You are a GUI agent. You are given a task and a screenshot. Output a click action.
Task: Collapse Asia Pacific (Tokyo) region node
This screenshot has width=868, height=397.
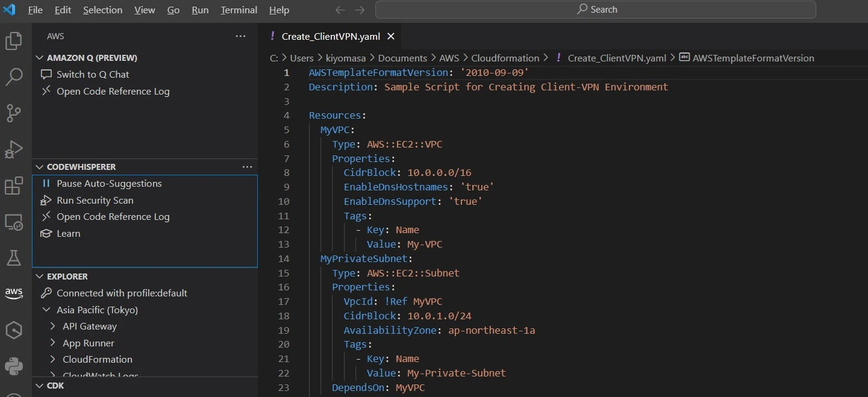coord(46,310)
